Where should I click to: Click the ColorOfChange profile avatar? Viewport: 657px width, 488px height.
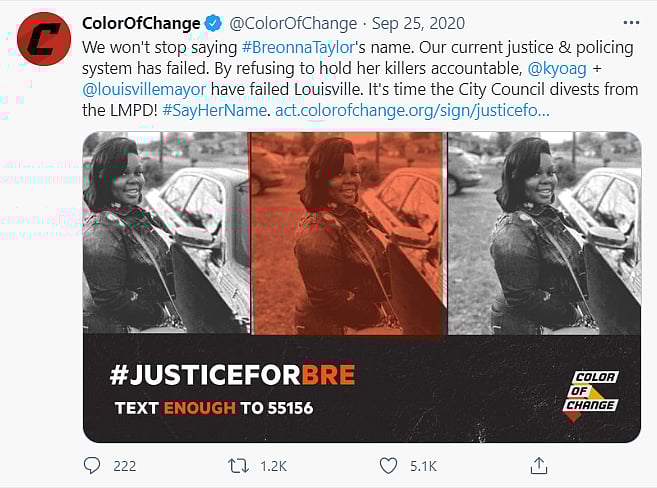click(x=44, y=39)
